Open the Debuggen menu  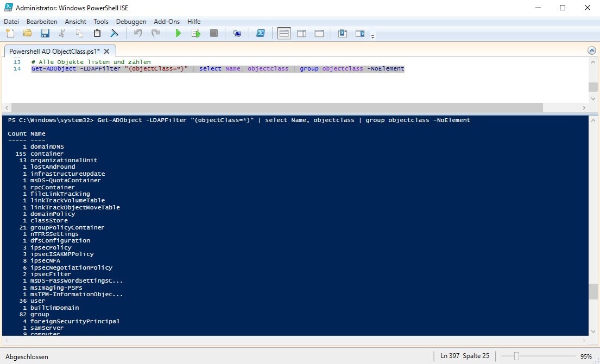[x=131, y=22]
